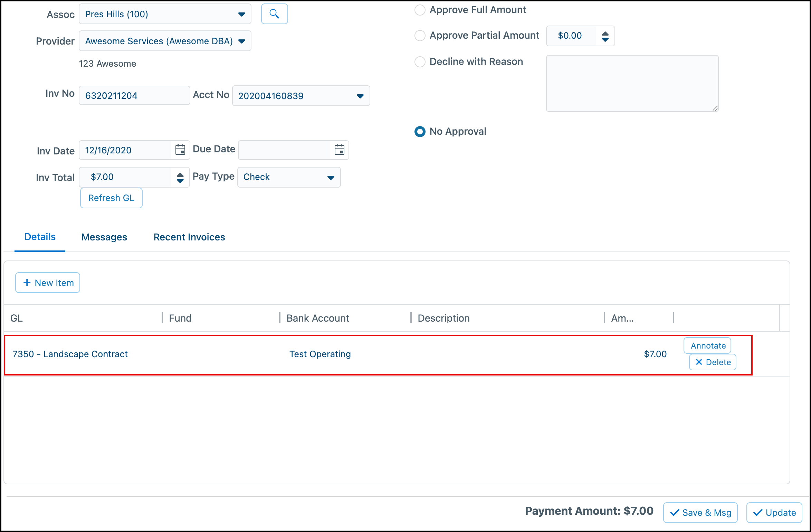Add a New Item line
The height and width of the screenshot is (532, 811).
pos(48,283)
